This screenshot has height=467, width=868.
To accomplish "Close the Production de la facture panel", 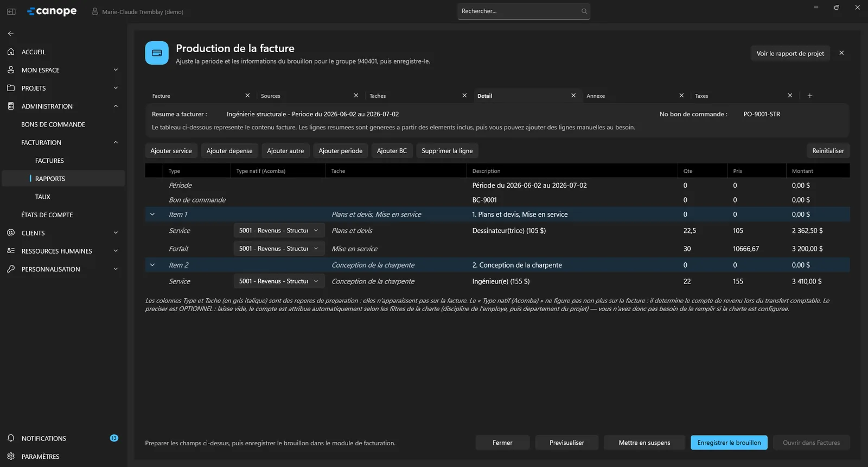I will 841,53.
